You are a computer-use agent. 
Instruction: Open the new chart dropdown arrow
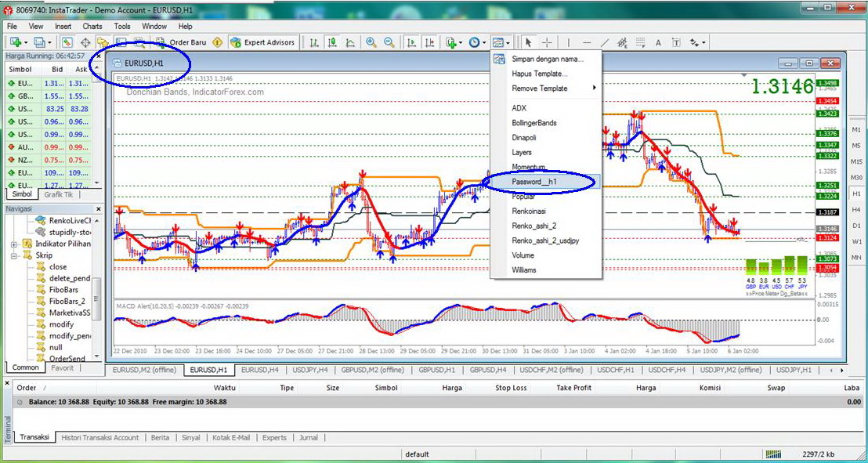click(x=25, y=42)
